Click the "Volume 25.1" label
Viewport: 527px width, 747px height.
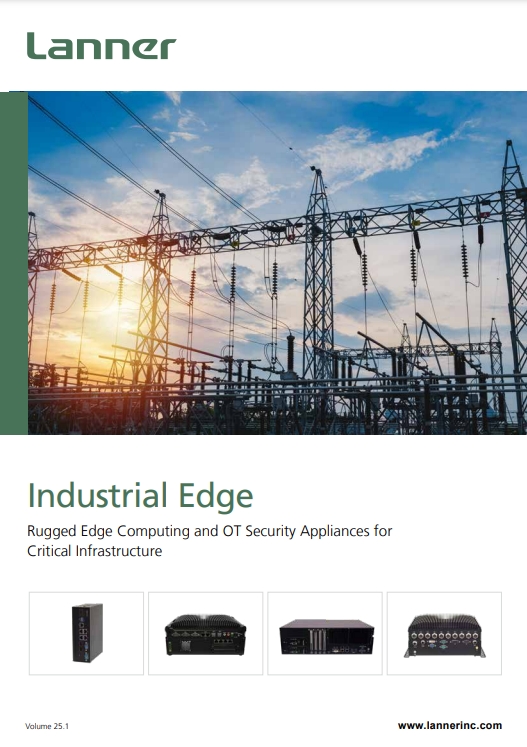click(x=47, y=726)
